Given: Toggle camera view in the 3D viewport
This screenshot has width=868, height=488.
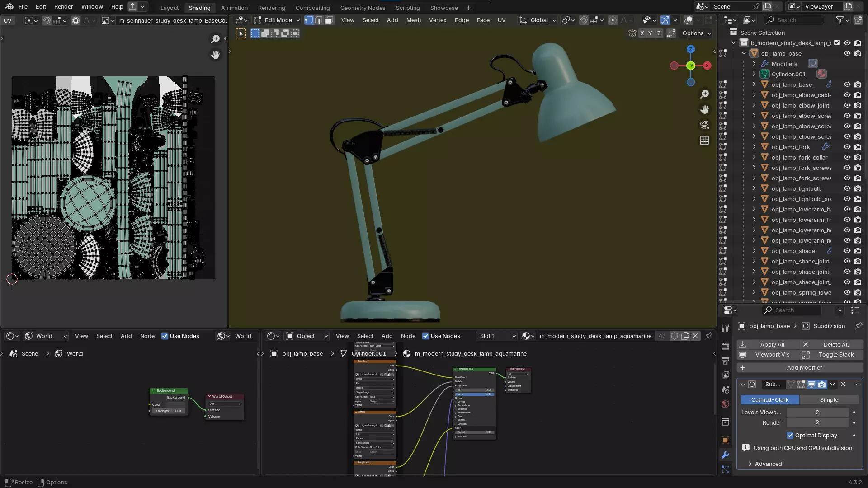Looking at the screenshot, I should (x=704, y=125).
